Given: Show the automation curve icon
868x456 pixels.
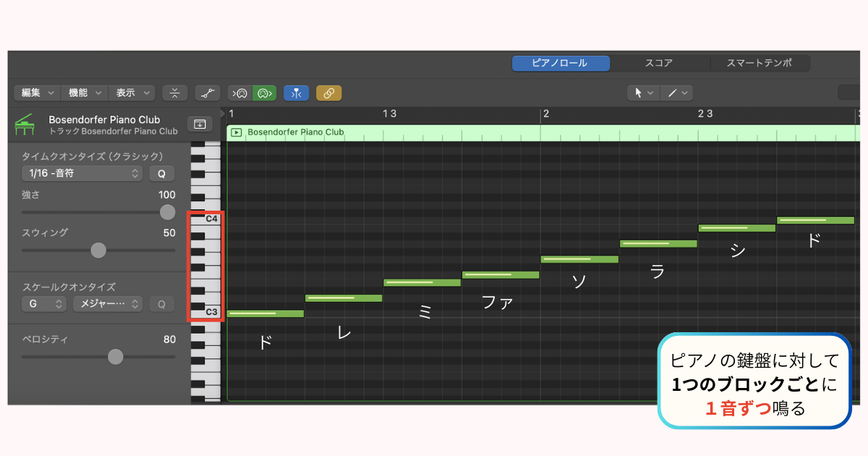Looking at the screenshot, I should [x=208, y=93].
